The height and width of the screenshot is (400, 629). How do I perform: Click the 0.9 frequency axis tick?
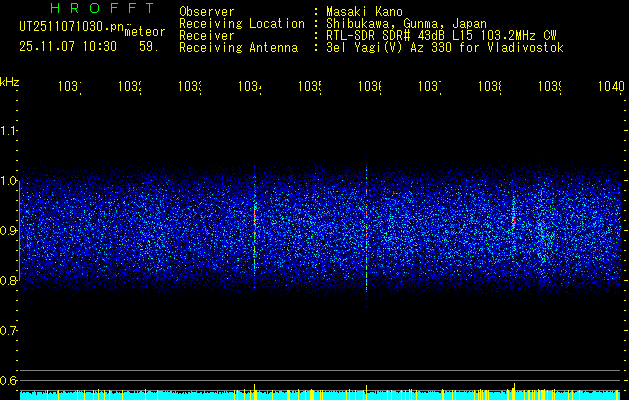point(9,231)
